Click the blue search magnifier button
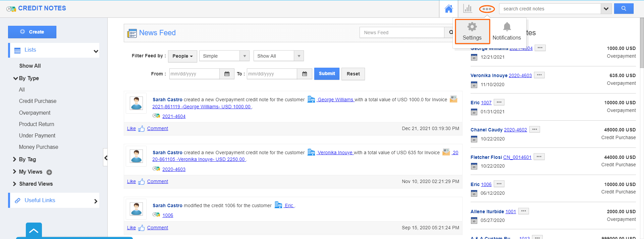This screenshot has height=239, width=644. pos(624,9)
